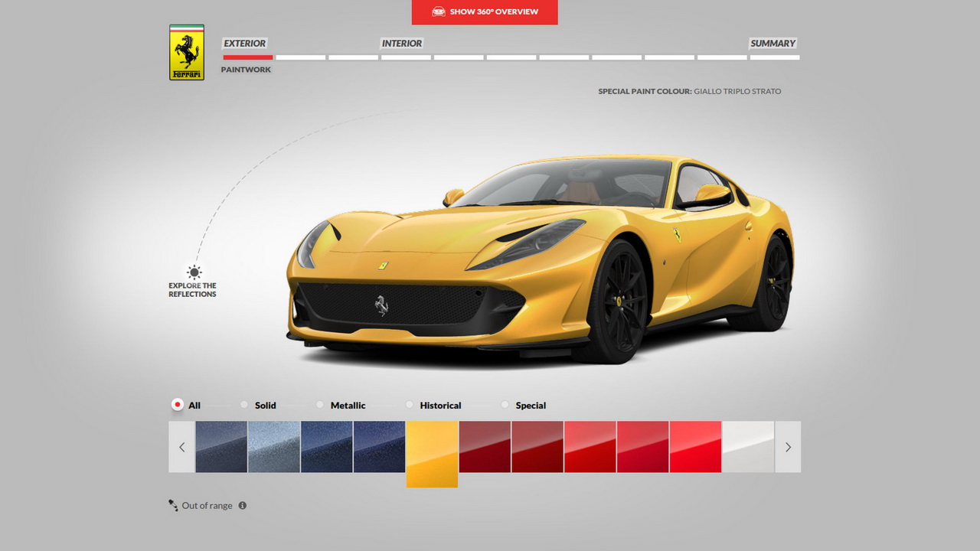980x551 pixels.
Task: Select the Historical paint filter
Action: [410, 405]
